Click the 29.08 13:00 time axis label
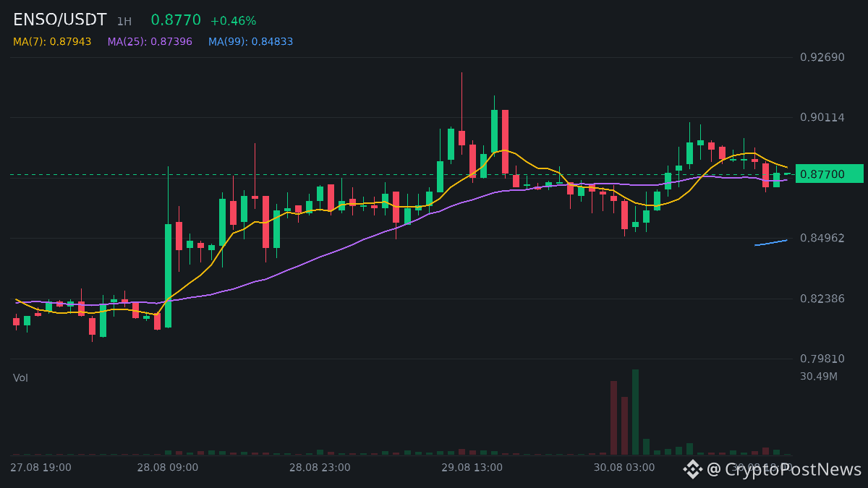Screen dimensions: 868x488 tap(472, 468)
